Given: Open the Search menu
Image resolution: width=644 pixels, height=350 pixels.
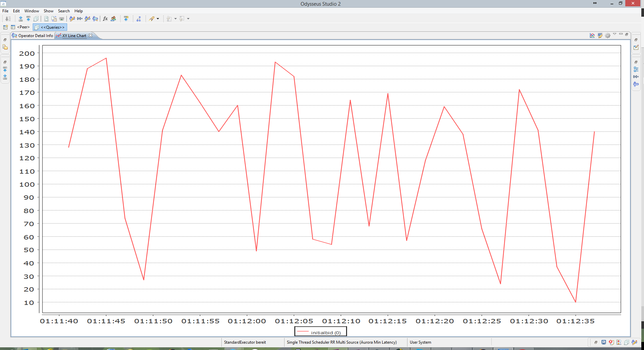Looking at the screenshot, I should 64,11.
